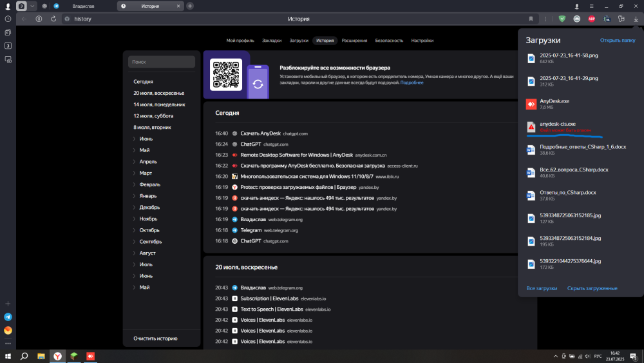Image resolution: width=644 pixels, height=363 pixels.
Task: Open the tab group counter showing 3
Action: [21, 6]
